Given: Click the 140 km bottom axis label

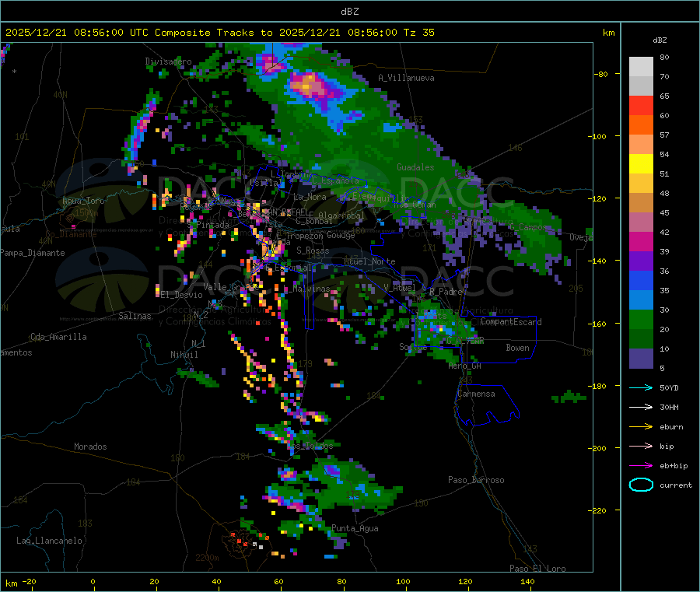Looking at the screenshot, I should (527, 581).
